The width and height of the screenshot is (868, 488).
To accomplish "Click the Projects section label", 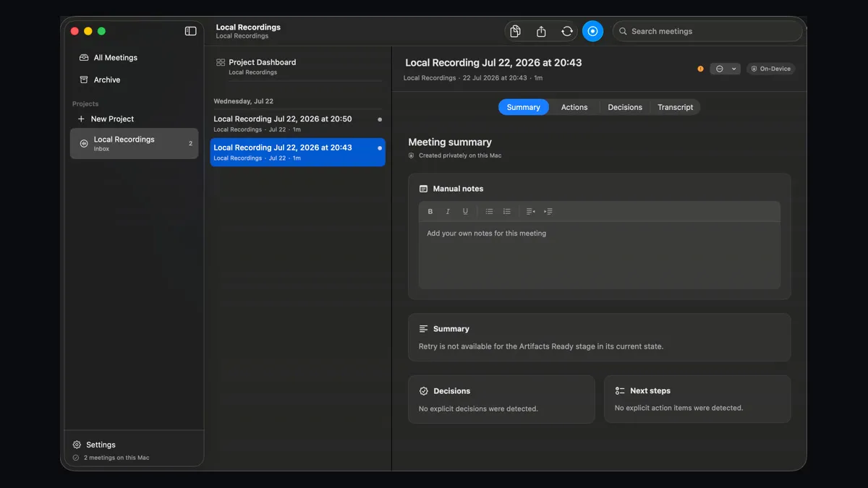I will pos(85,104).
